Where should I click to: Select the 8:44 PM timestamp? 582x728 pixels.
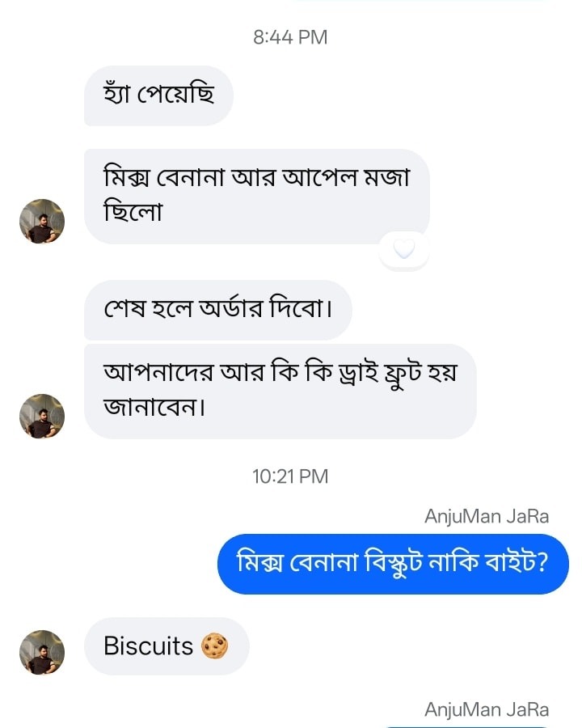(x=290, y=37)
